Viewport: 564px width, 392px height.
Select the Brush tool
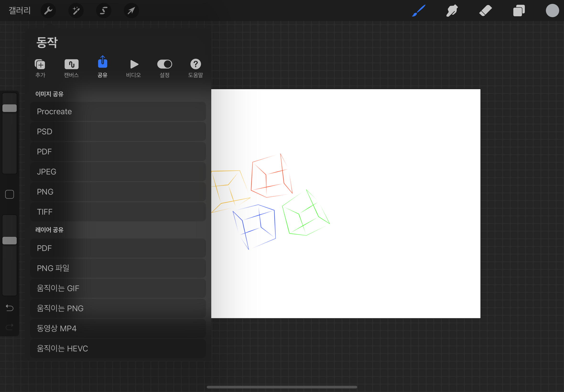click(x=418, y=11)
